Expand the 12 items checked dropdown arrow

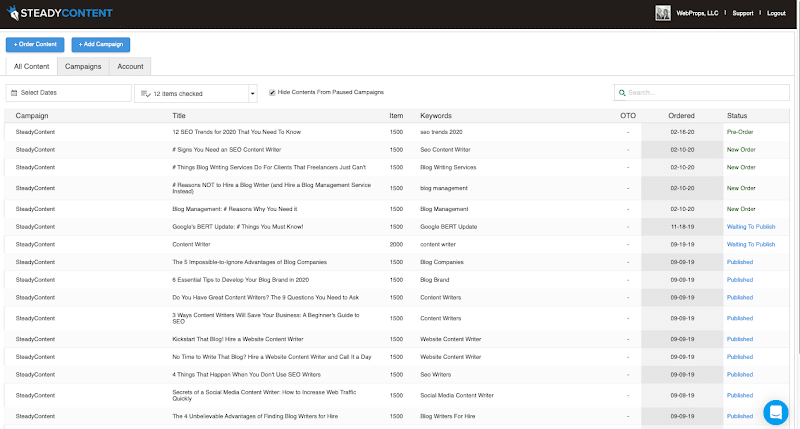tap(253, 93)
